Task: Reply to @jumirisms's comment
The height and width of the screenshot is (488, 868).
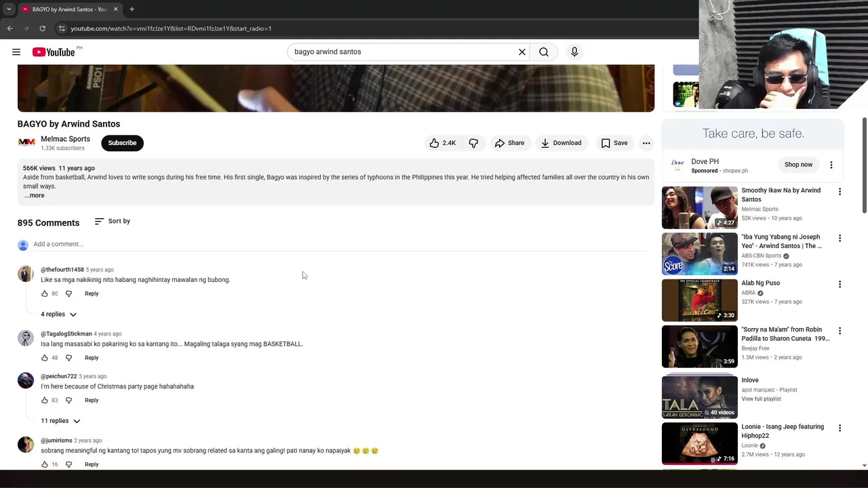Action: point(92,464)
